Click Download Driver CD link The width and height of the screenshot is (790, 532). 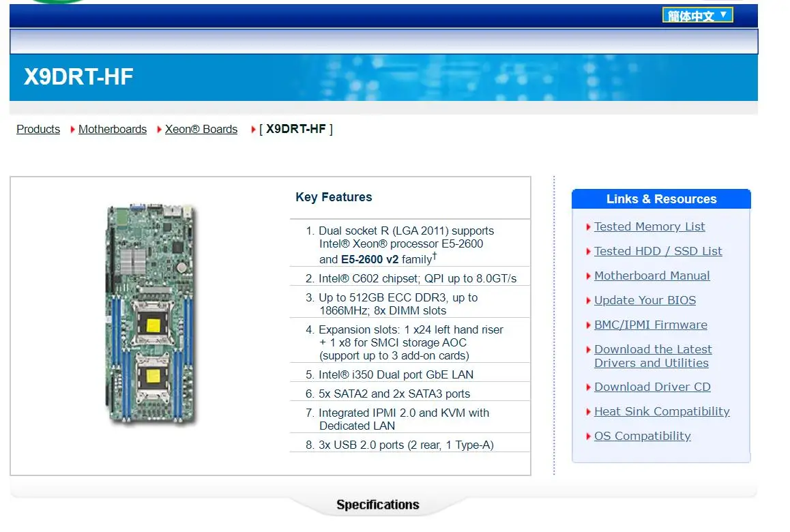tap(652, 387)
